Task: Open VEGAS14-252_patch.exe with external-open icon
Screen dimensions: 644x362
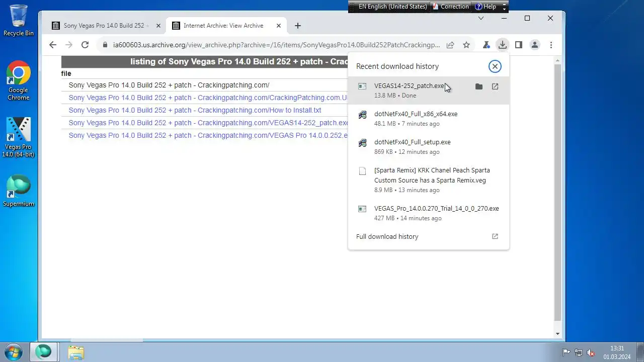Action: coord(495,86)
